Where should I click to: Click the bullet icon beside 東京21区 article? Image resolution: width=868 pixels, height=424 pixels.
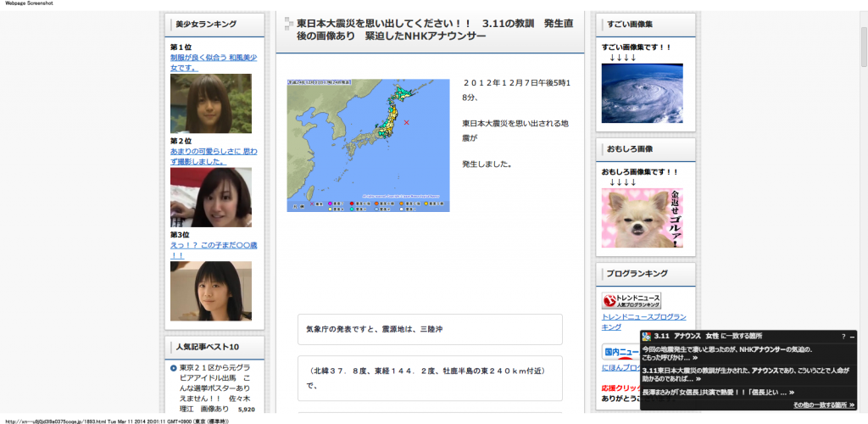tap(174, 368)
